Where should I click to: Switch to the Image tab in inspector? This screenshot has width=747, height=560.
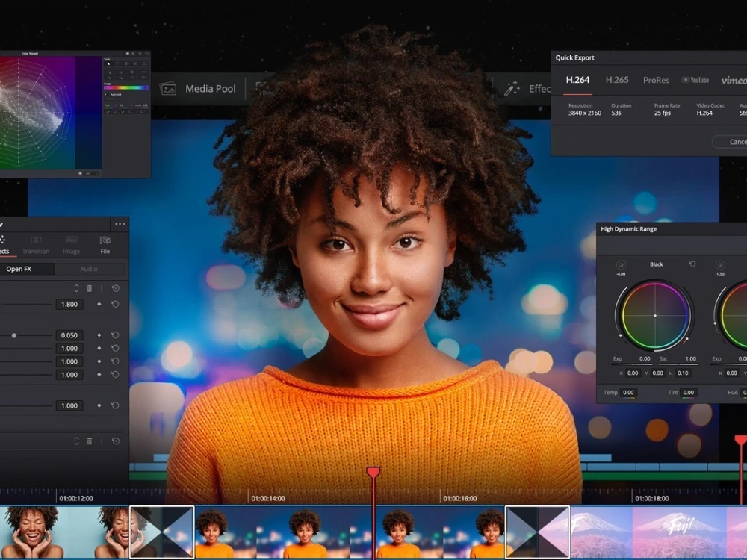(x=72, y=244)
